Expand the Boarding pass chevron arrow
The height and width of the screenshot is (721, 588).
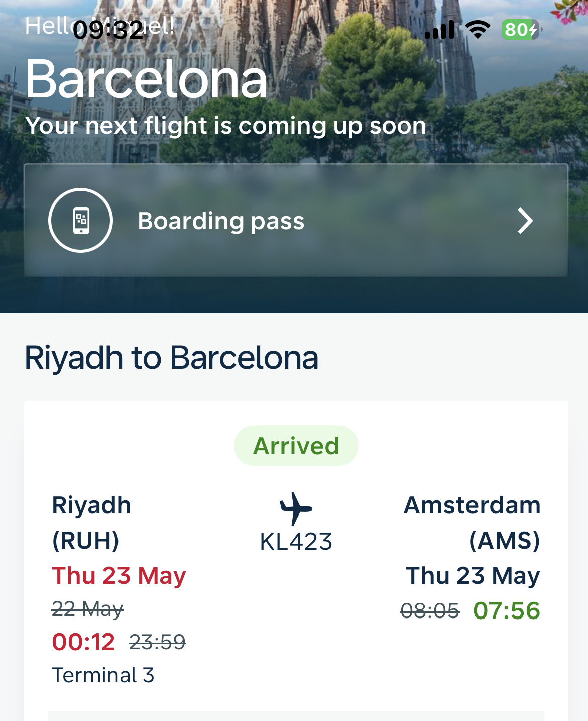point(525,221)
